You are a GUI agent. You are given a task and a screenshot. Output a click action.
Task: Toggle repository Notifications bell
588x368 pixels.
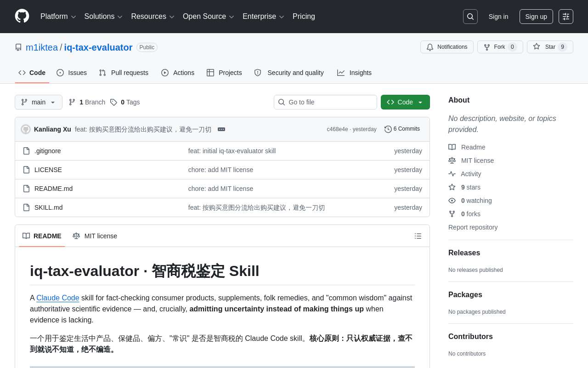(447, 47)
